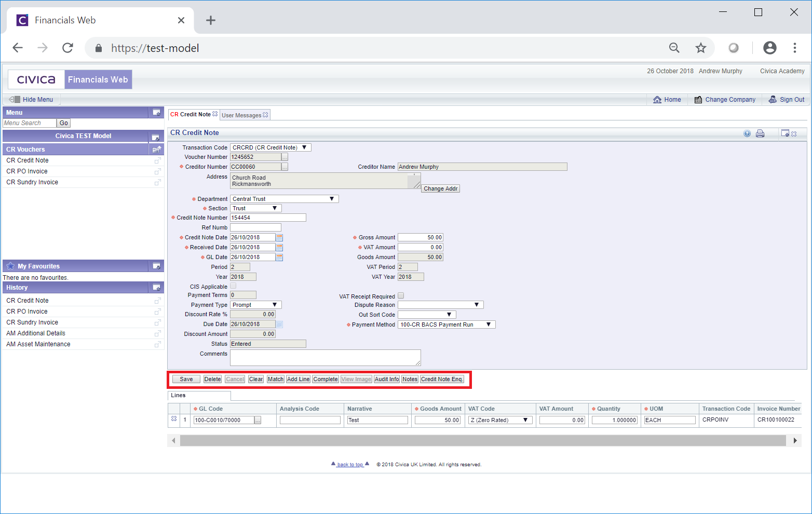Click Change Company link
The width and height of the screenshot is (812, 514).
(x=725, y=100)
